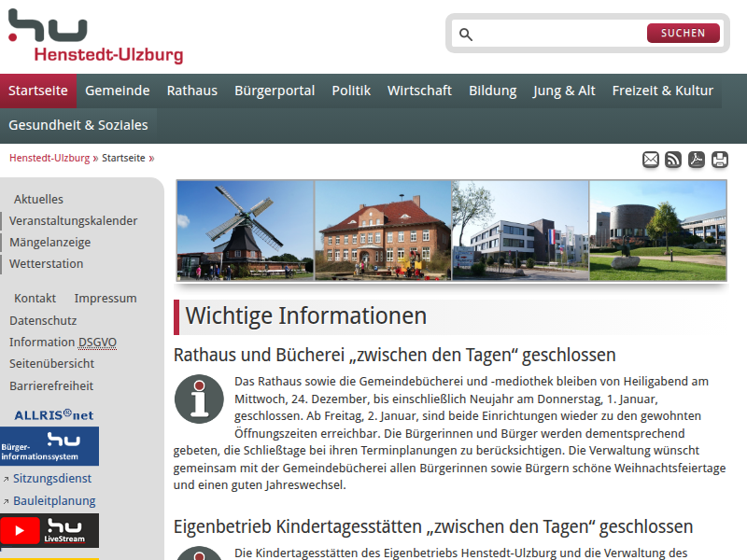Viewport: 747px width, 560px height.
Task: Click the windmill photo thumbnail
Action: coord(246,231)
